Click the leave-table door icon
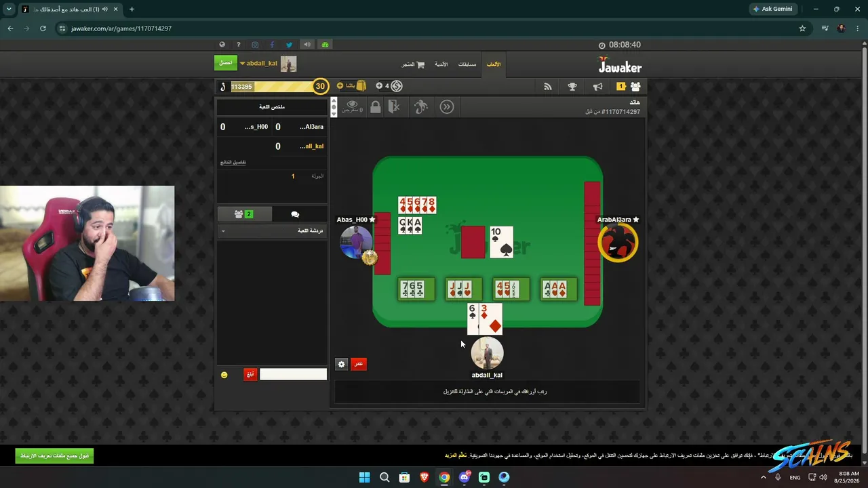The height and width of the screenshot is (488, 868). pos(394,107)
